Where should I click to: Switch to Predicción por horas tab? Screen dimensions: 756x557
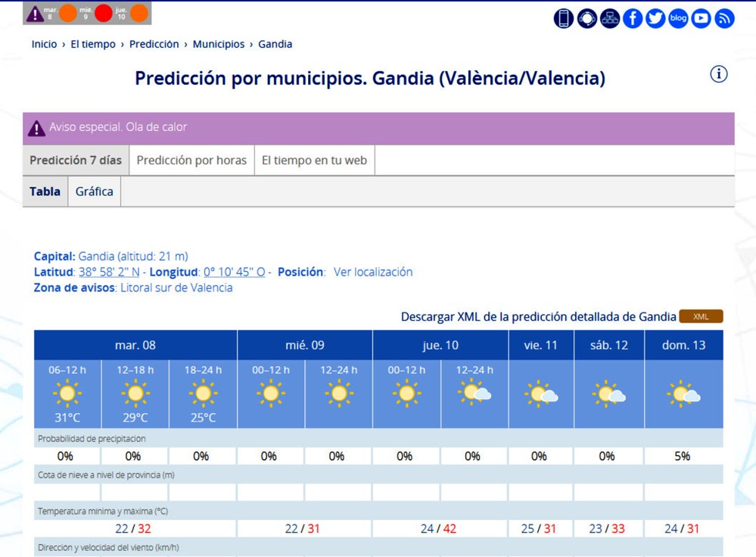click(x=191, y=160)
